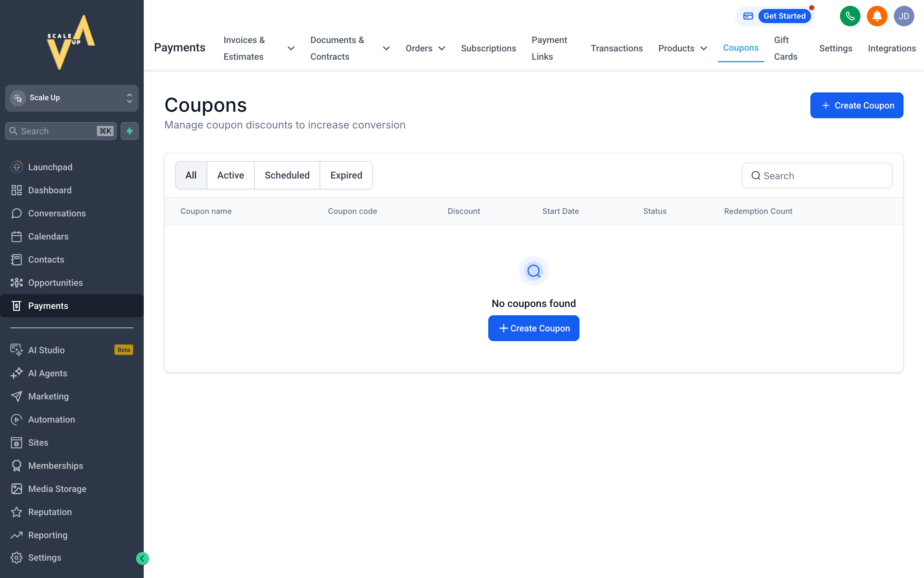The image size is (924, 578).
Task: Click the Dashboard grid icon
Action: [16, 190]
